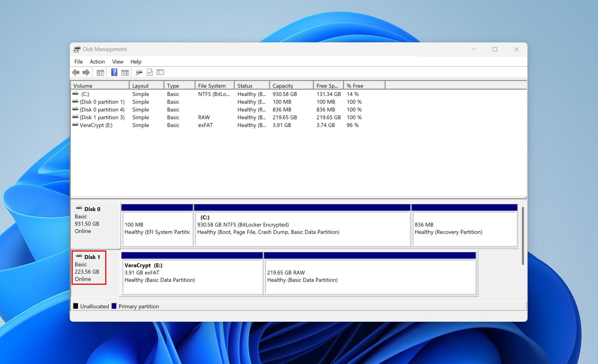
Task: Click the drive icon beside Disk 0 partition 4
Action: pyautogui.click(x=75, y=109)
